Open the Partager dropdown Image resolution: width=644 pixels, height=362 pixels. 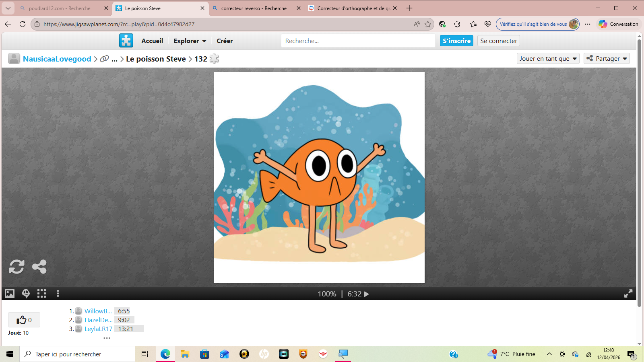pos(607,59)
